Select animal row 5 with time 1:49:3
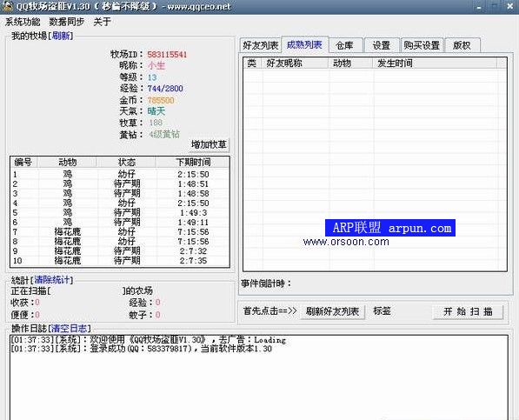This screenshot has height=420, width=519. (120, 212)
